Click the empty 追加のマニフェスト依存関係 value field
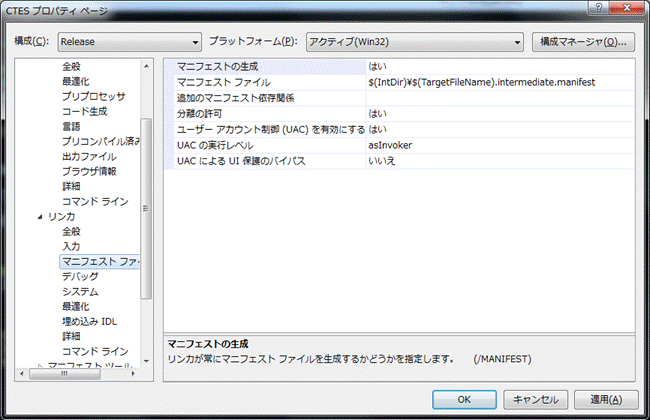 (x=500, y=98)
